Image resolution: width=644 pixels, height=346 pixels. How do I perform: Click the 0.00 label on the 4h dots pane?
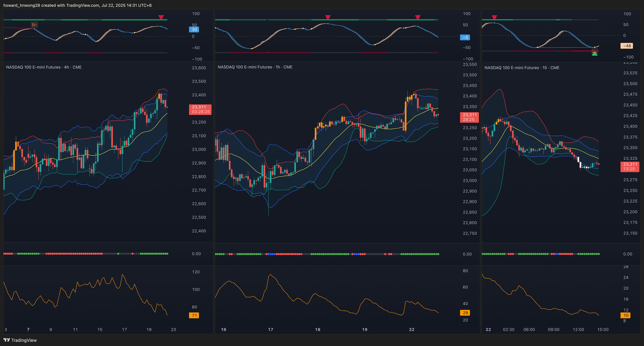coord(196,254)
